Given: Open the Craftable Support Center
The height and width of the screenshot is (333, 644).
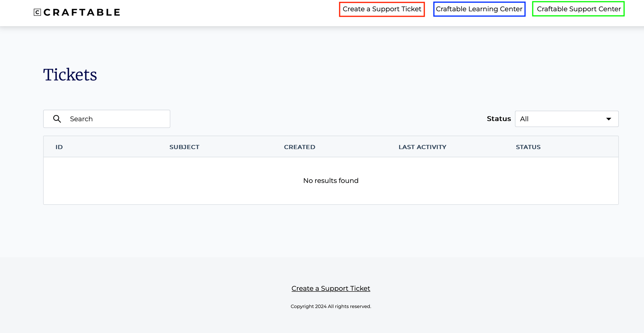Looking at the screenshot, I should pos(578,9).
